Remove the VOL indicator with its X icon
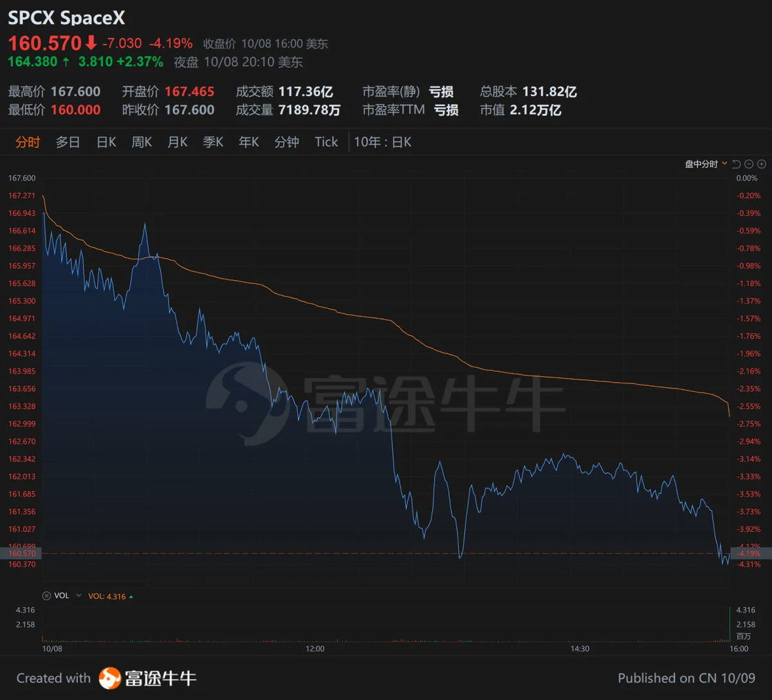This screenshot has height=700, width=772. point(46,596)
